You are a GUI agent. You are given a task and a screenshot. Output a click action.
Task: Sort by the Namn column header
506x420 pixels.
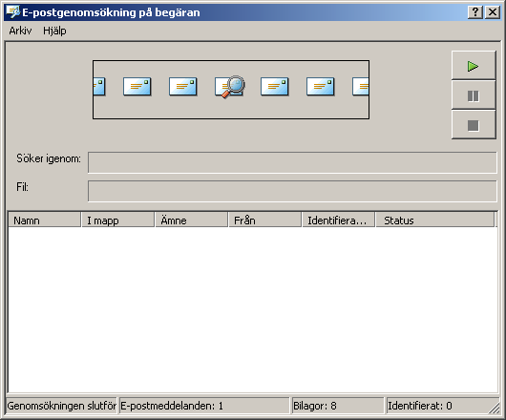pyautogui.click(x=44, y=220)
